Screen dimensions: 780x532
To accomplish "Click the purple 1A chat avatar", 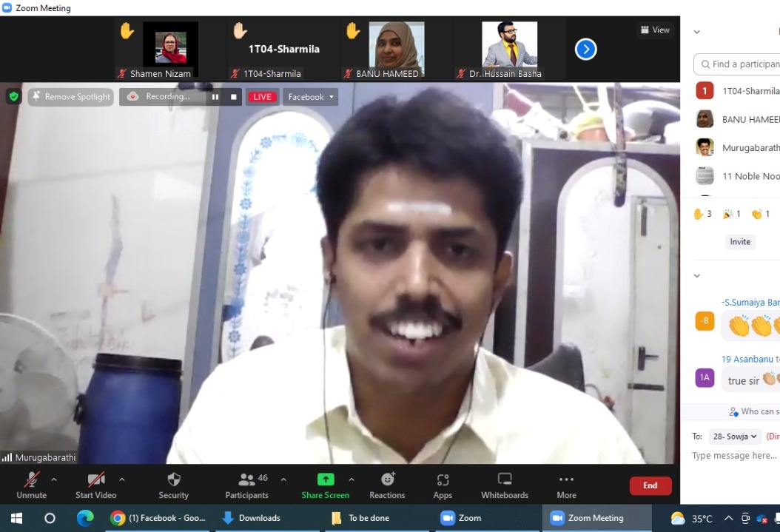I will point(705,377).
